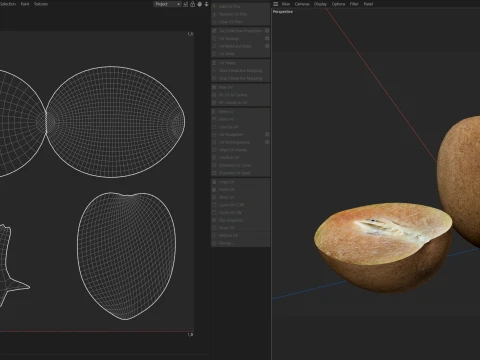Click the Copy UV command
480x360 pixels.
click(240, 182)
